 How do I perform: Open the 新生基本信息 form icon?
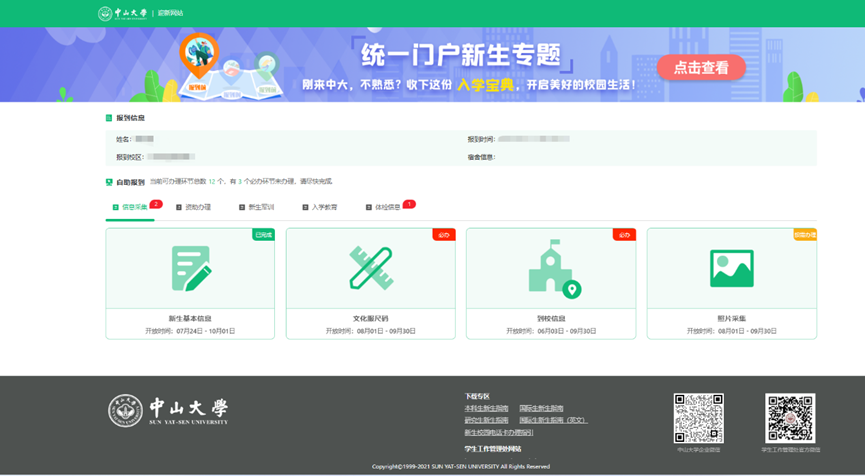[190, 268]
